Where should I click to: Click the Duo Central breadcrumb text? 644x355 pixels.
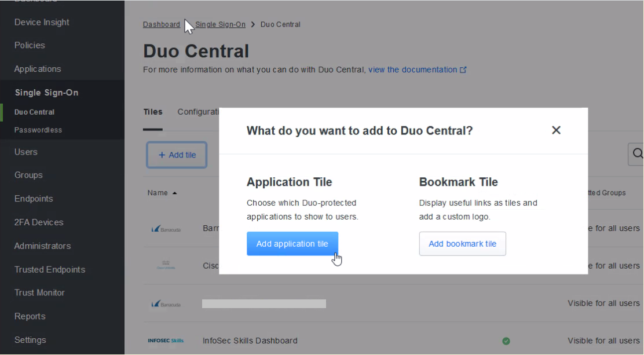coord(280,25)
